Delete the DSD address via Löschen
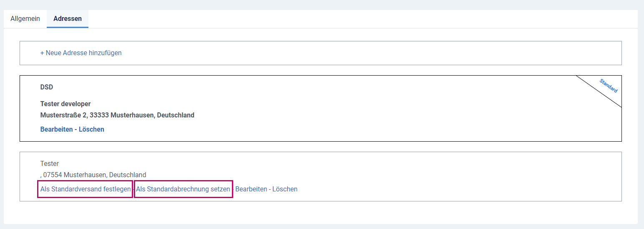 tap(91, 129)
